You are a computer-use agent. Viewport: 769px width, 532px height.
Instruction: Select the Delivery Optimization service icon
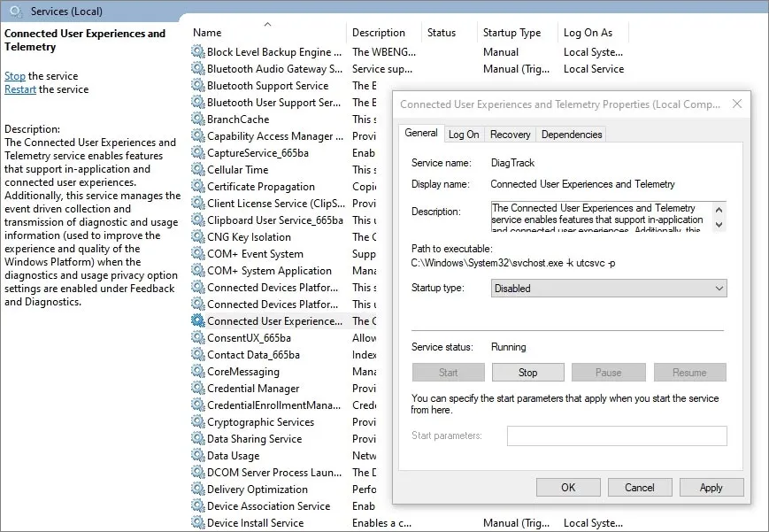(196, 489)
